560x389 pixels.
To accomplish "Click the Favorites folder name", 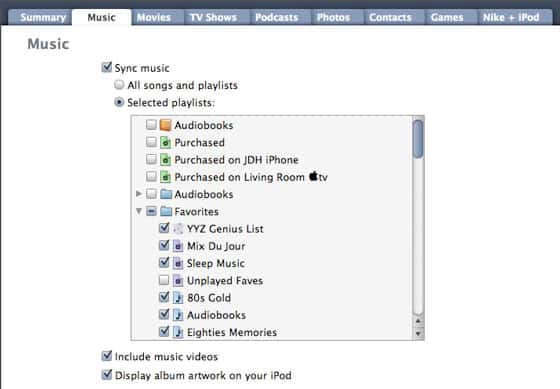I will point(196,211).
